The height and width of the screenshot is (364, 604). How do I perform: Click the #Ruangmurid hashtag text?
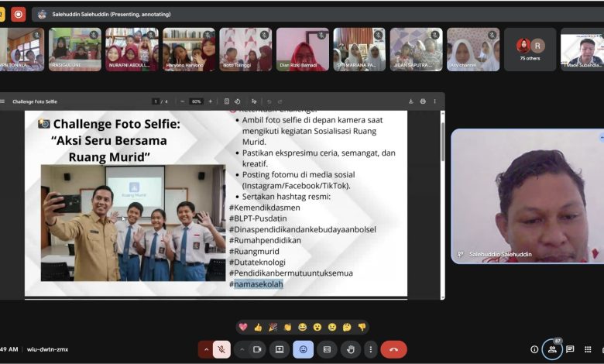click(x=254, y=251)
